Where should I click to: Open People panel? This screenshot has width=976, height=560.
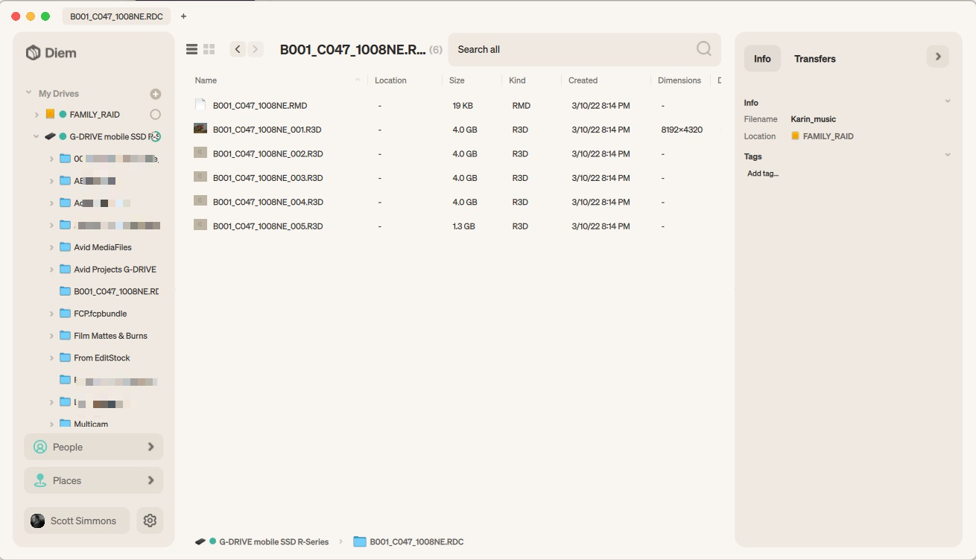tap(93, 447)
